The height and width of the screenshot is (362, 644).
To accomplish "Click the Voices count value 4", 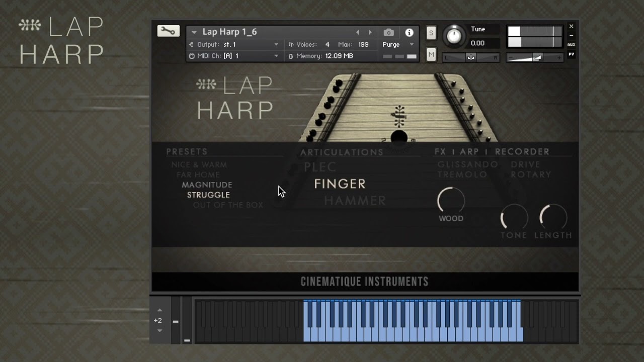I will click(328, 44).
